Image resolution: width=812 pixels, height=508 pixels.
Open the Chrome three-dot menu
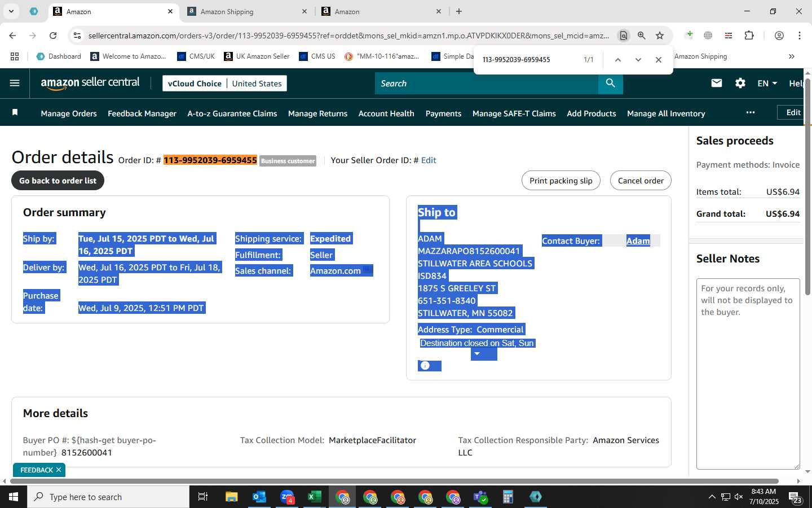[799, 36]
